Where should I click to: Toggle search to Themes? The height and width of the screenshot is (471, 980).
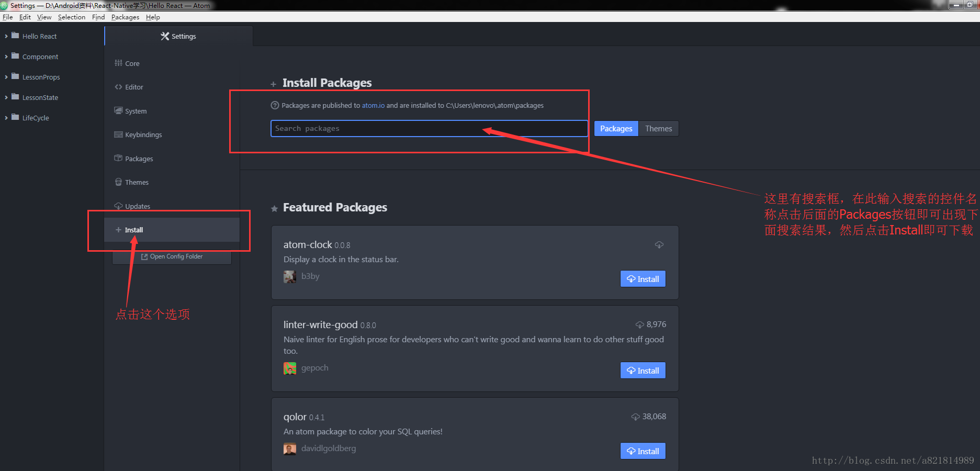tap(658, 129)
